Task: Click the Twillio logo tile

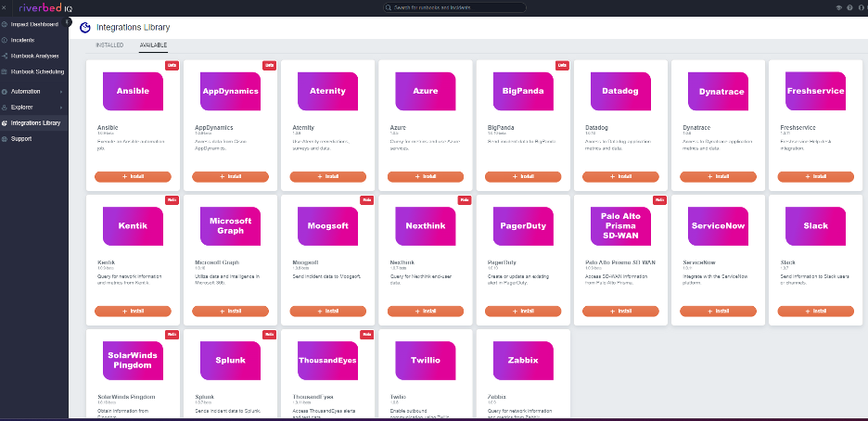Action: (425, 360)
